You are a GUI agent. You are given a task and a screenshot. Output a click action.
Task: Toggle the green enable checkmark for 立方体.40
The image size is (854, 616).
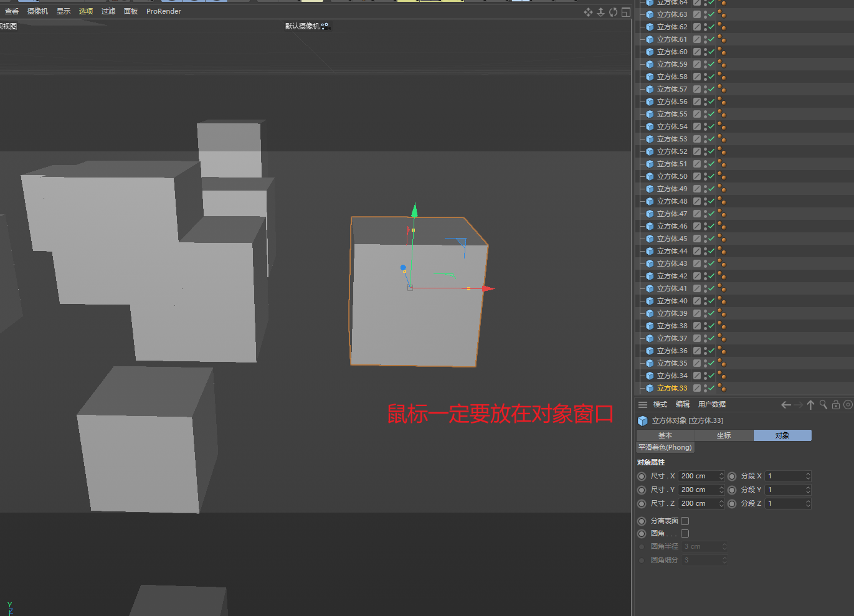coord(711,301)
